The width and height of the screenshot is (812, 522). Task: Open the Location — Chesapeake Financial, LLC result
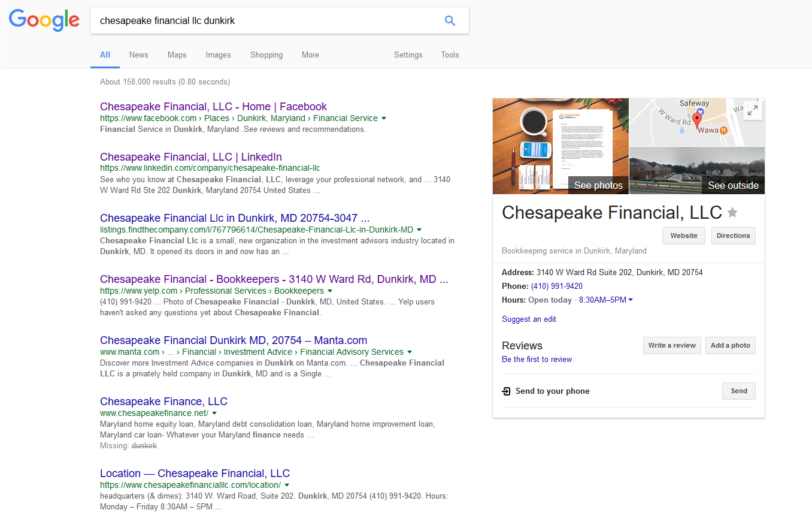pyautogui.click(x=195, y=473)
